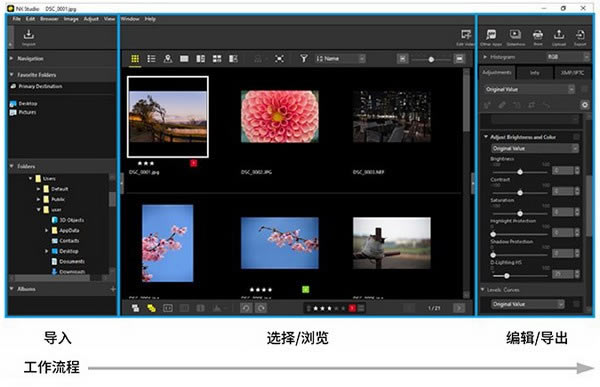Enter full screen display mode
The height and width of the screenshot is (387, 600).
pyautogui.click(x=279, y=59)
